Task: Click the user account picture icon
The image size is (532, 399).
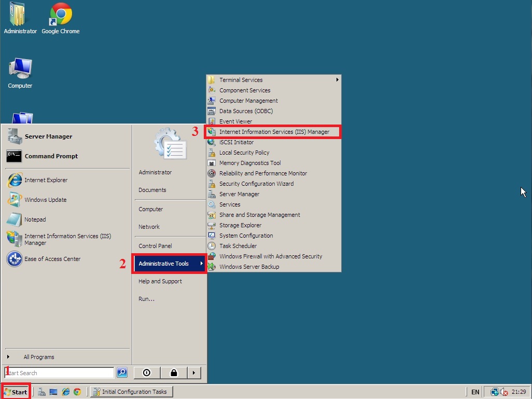Action: (x=170, y=143)
